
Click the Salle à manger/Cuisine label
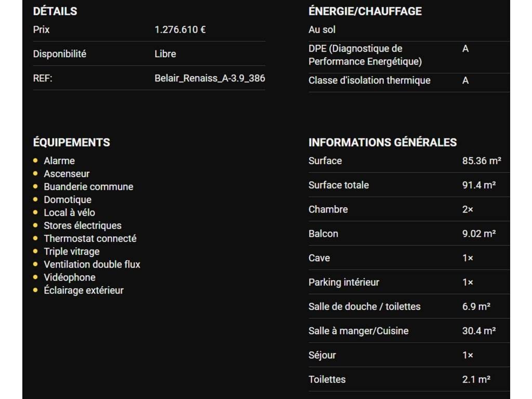pyautogui.click(x=358, y=331)
